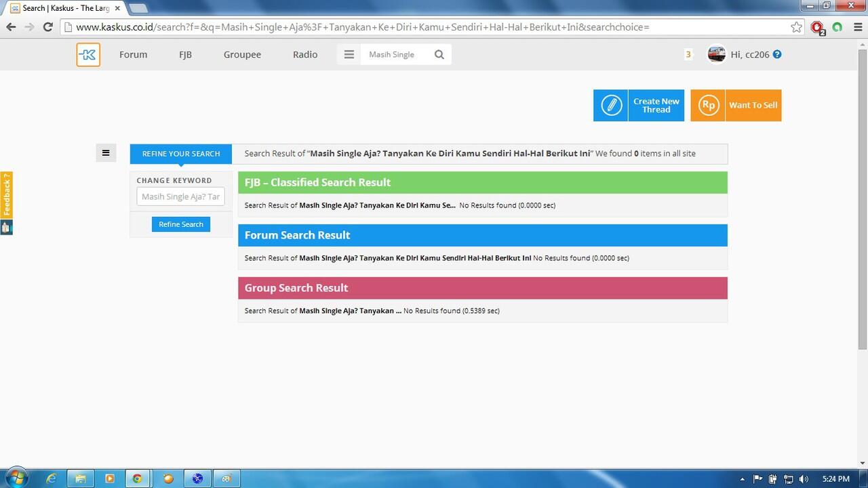Click the FJB – Classified Search Result header
The height and width of the screenshot is (488, 868).
[483, 182]
